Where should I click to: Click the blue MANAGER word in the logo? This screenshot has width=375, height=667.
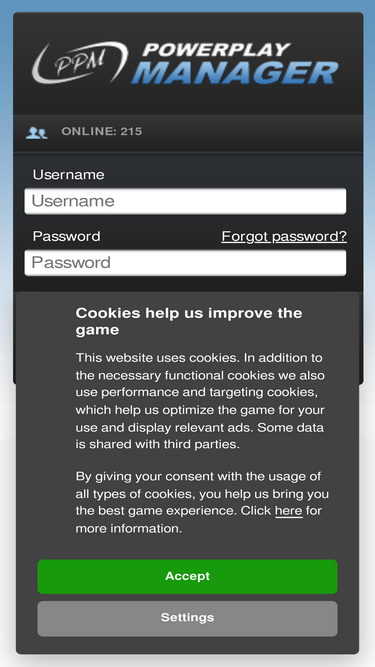[x=235, y=73]
